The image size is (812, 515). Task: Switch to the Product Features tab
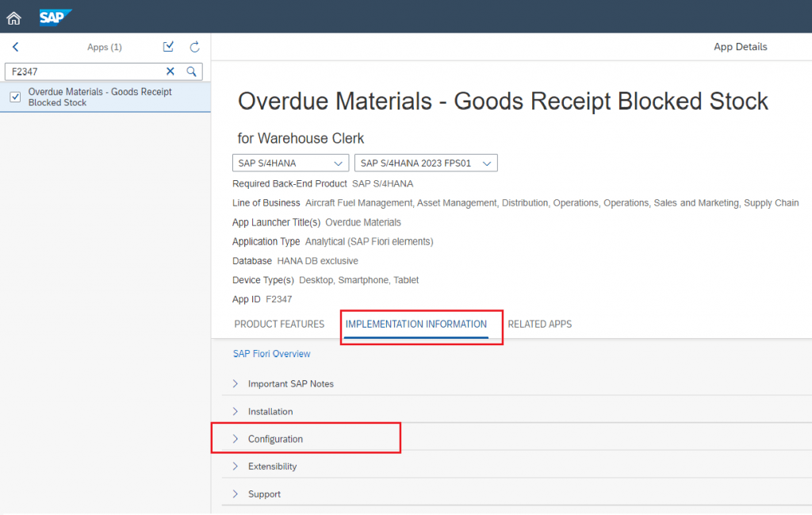pos(279,325)
